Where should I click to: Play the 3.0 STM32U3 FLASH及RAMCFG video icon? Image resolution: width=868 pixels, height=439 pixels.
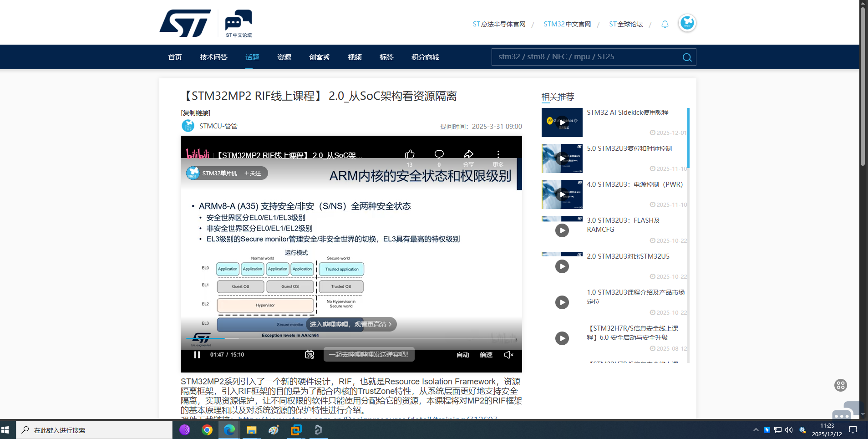[562, 230]
